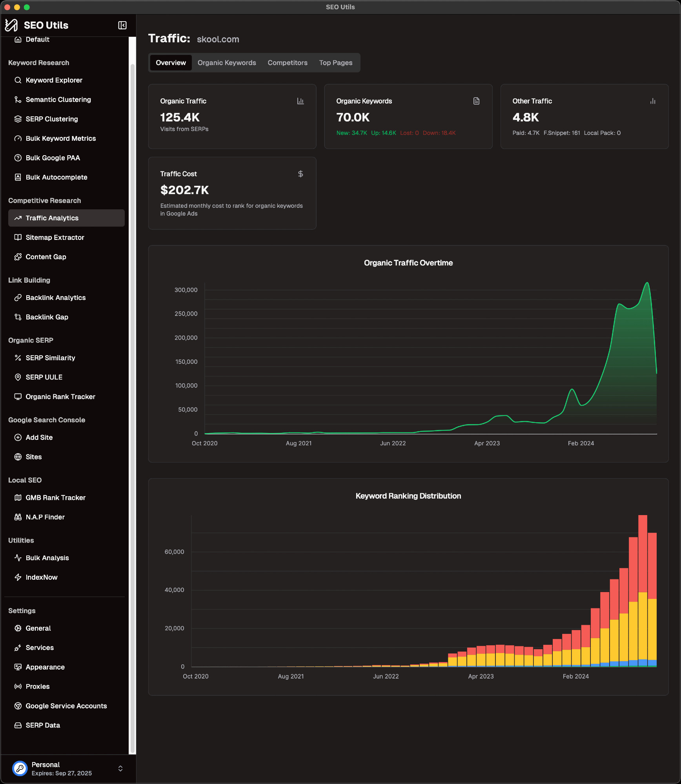Open N.A.P Finder binoculars icon

point(18,517)
